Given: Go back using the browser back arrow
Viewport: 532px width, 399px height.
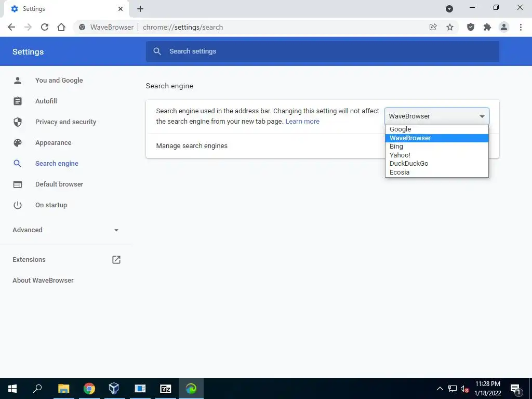Looking at the screenshot, I should [x=11, y=27].
